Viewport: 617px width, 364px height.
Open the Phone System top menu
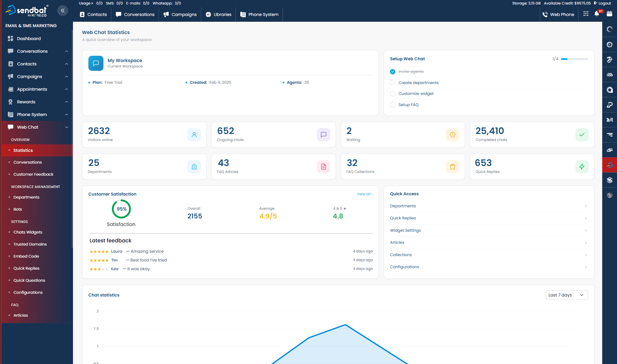[259, 14]
